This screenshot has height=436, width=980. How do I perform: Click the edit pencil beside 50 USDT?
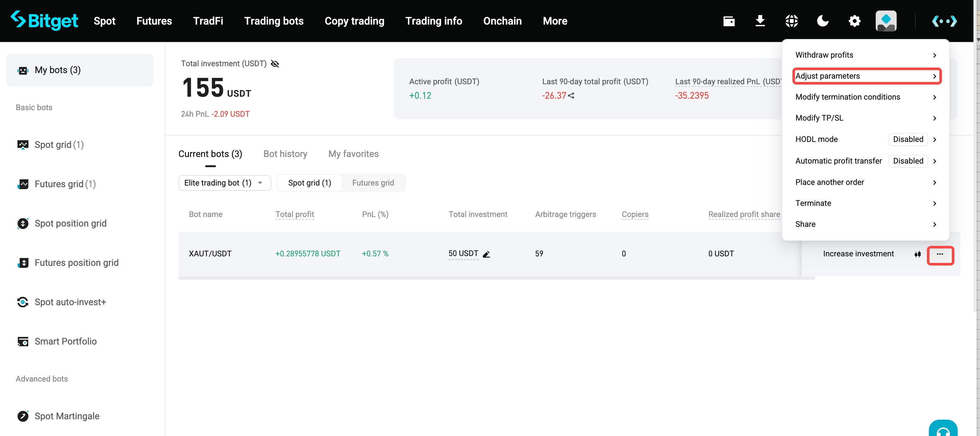[x=486, y=254]
